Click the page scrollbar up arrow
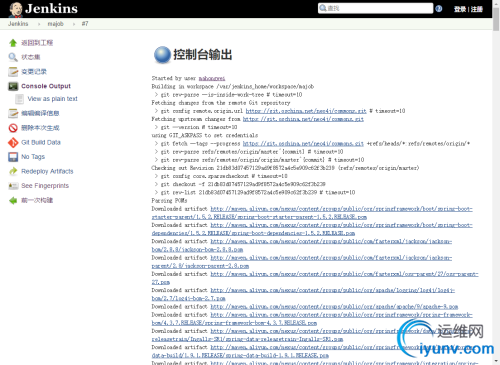500x365 pixels. pos(496,3)
